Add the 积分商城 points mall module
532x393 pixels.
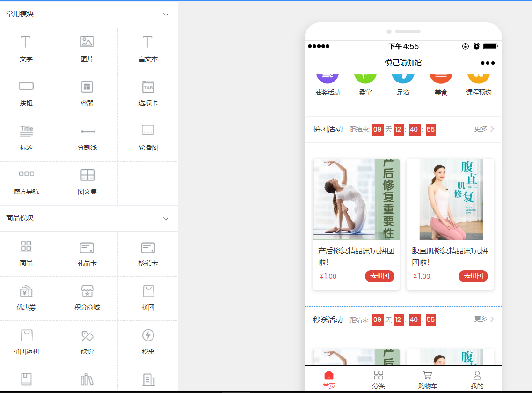click(87, 298)
